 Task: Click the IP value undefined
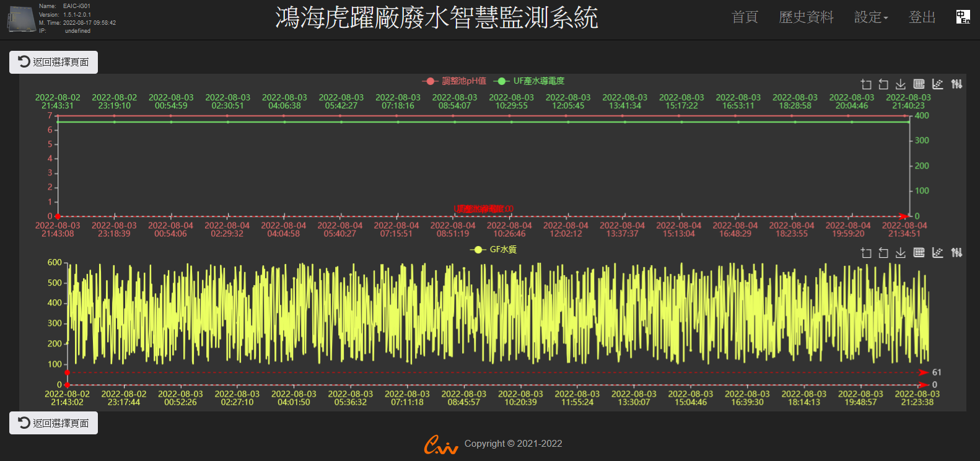click(x=77, y=30)
